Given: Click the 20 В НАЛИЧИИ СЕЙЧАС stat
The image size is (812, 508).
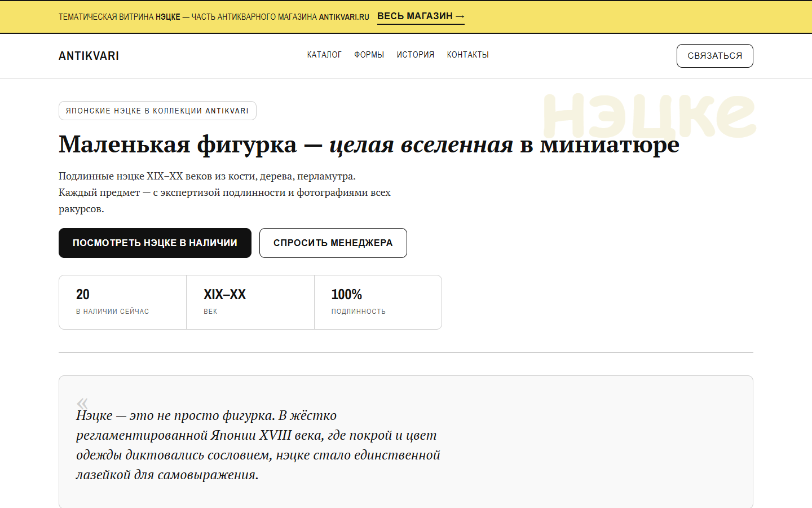Looking at the screenshot, I should (123, 302).
